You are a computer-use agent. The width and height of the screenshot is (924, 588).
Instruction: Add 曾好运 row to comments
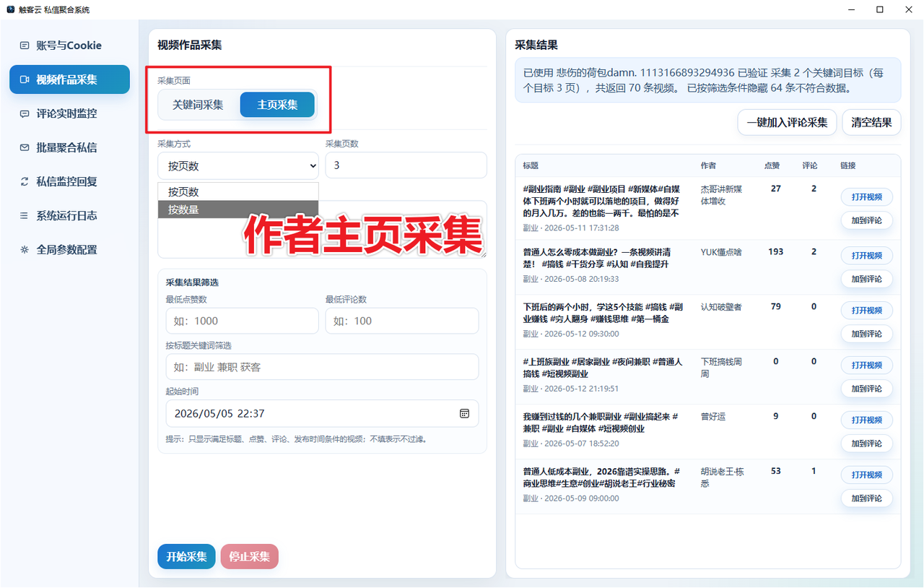(866, 443)
